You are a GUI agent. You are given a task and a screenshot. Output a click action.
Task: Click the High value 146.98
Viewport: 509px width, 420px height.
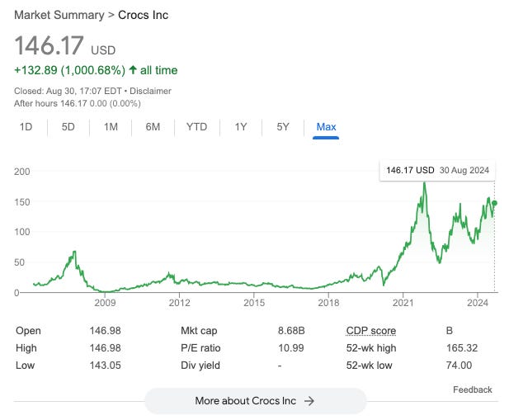coord(105,348)
